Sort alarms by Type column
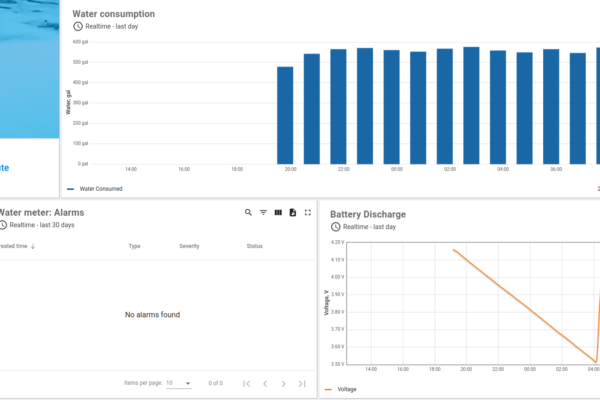 click(x=134, y=246)
